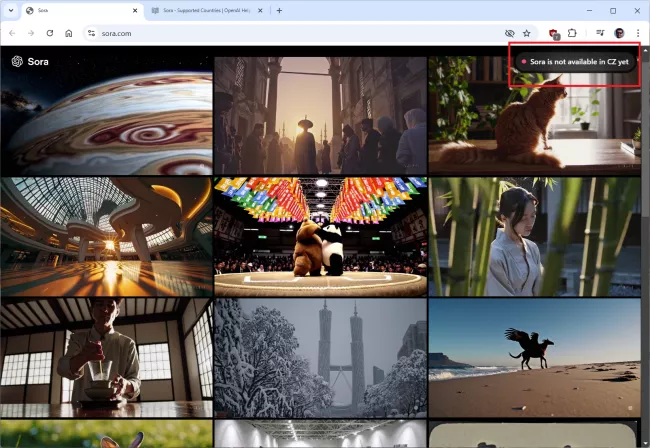The image size is (650, 448).
Task: Open the Chrome profile avatar
Action: (619, 33)
